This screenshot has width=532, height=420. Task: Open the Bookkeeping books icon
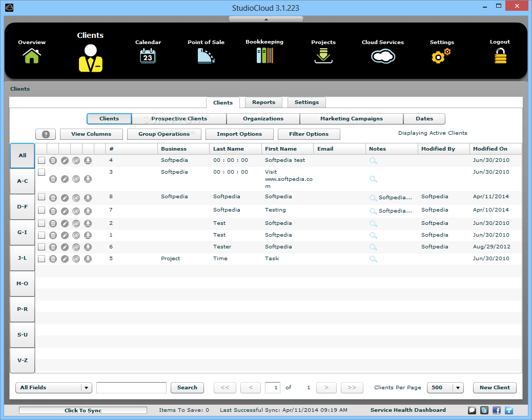pos(264,55)
